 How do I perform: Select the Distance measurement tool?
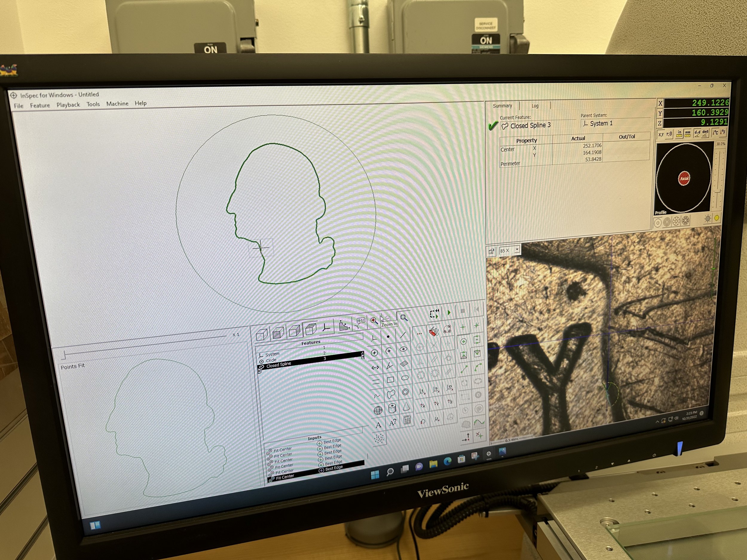[375, 368]
